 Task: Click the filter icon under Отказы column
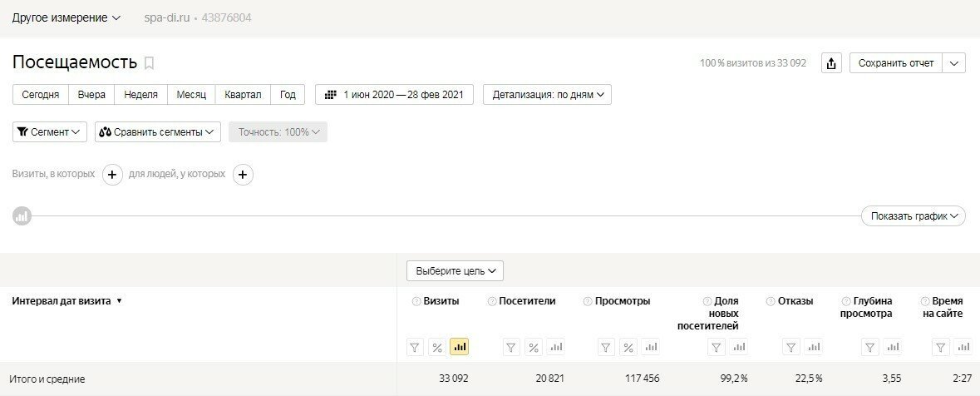[790, 347]
